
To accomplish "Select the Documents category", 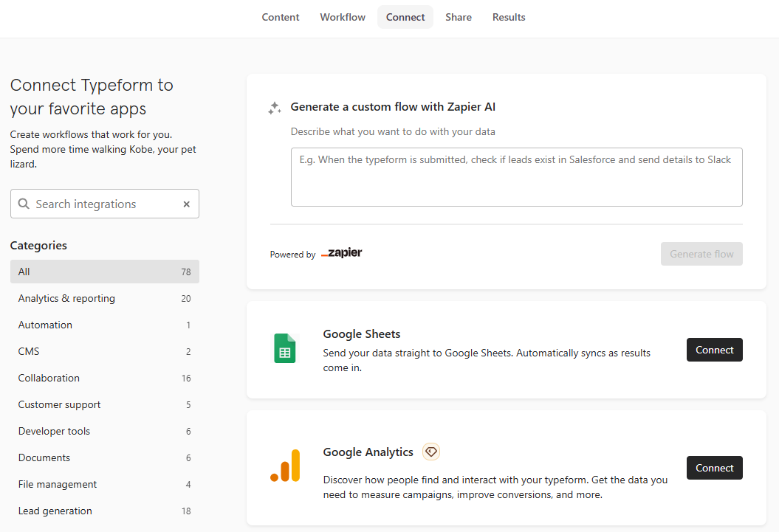I will tap(105, 457).
